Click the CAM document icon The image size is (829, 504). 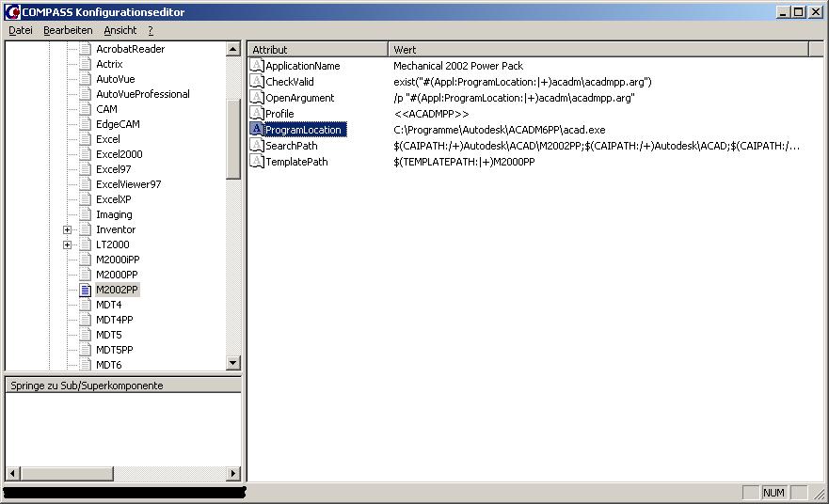click(86, 109)
